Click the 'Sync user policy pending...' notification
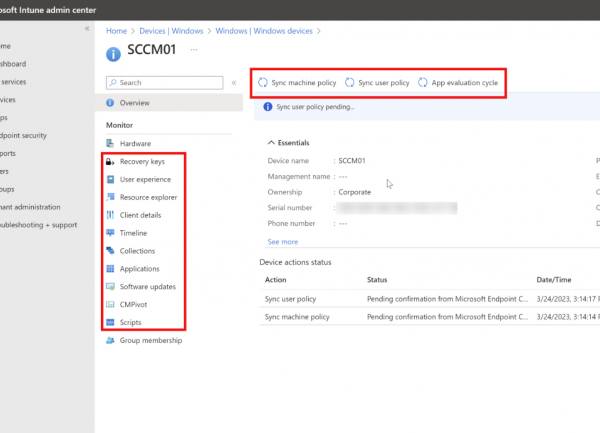 click(427, 107)
